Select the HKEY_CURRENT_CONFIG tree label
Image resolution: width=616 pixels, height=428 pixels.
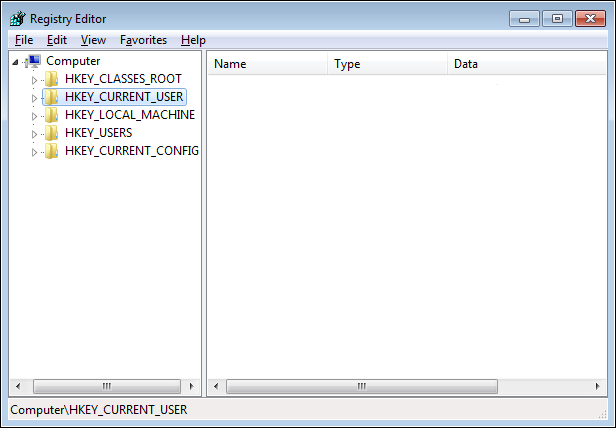coord(131,151)
